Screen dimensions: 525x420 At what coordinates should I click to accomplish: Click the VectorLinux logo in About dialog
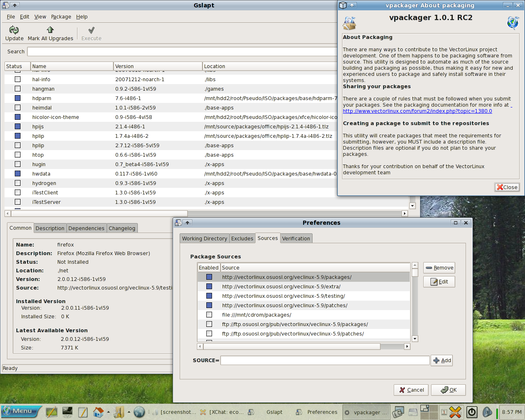point(513,23)
